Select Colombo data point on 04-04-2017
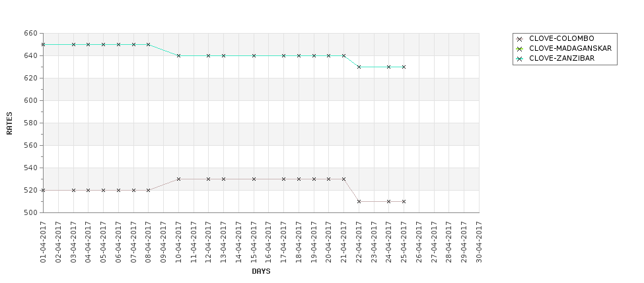Screen dimensions: 644x283 coord(89,190)
